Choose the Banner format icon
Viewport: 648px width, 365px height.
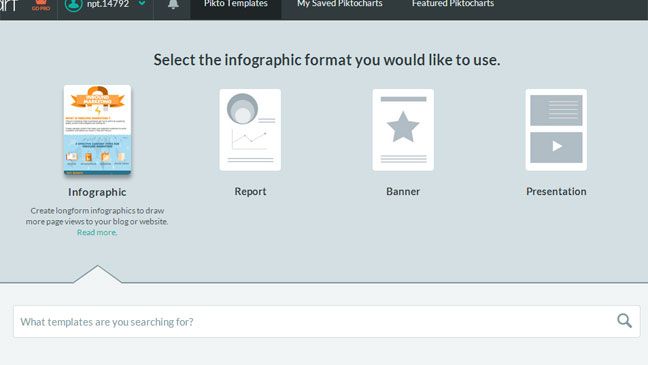click(403, 130)
